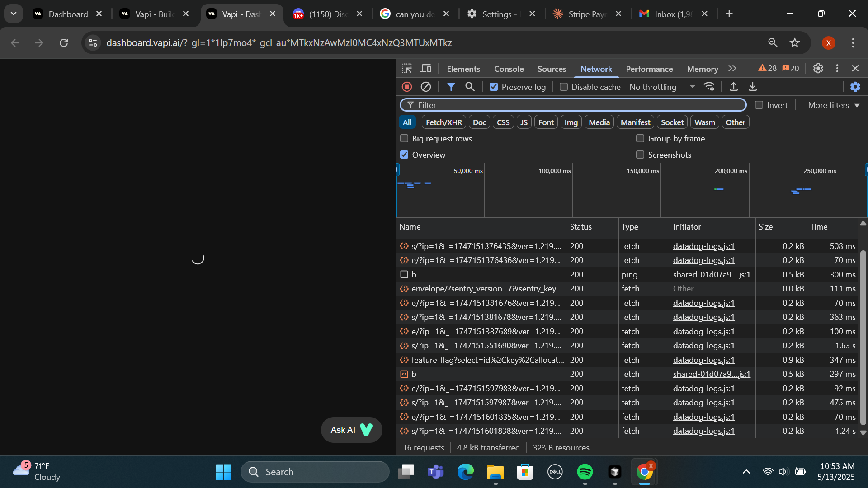Check the Big request rows option
Image resolution: width=868 pixels, height=488 pixels.
[x=404, y=139]
